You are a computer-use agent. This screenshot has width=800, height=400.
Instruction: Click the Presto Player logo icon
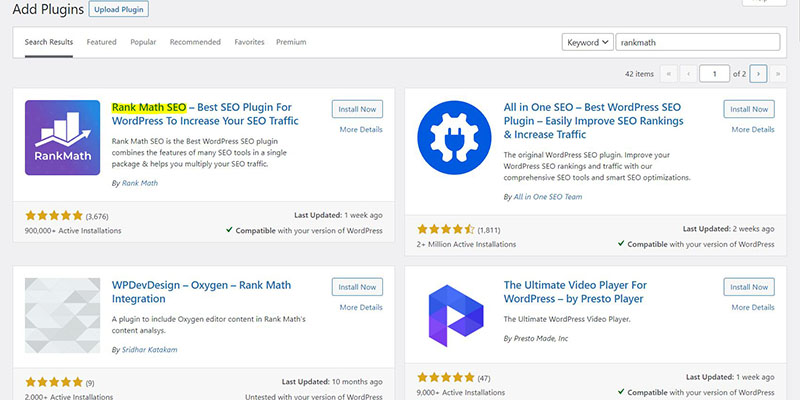click(454, 315)
